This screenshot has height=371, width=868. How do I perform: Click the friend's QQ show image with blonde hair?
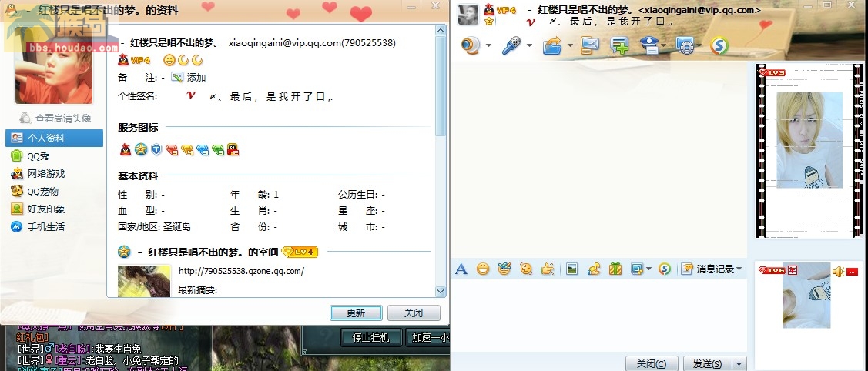809,140
